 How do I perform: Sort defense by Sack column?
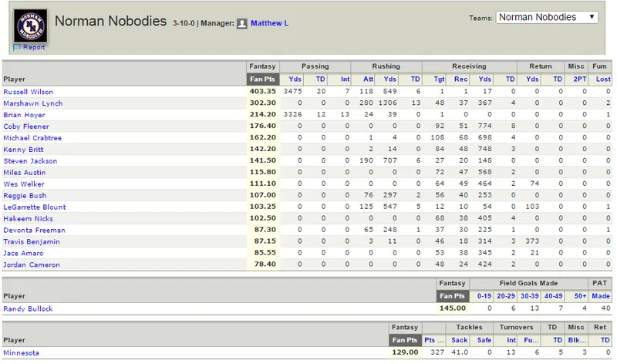click(459, 340)
